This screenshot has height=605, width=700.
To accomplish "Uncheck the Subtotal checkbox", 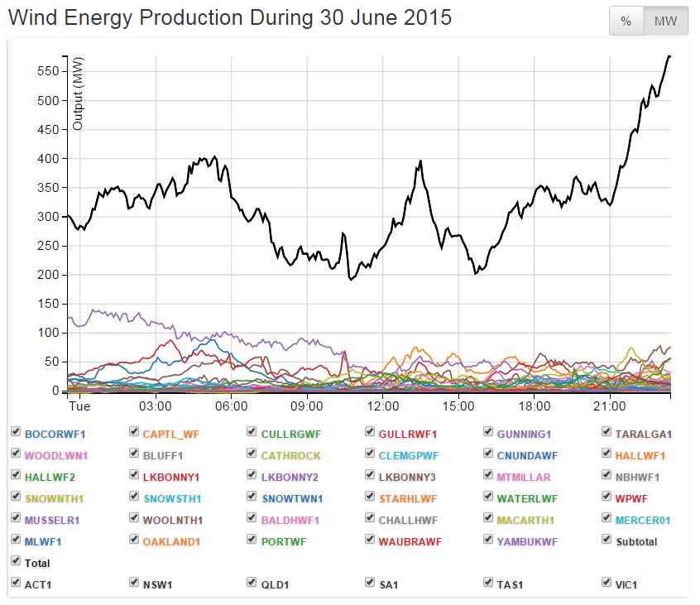I will pos(607,540).
